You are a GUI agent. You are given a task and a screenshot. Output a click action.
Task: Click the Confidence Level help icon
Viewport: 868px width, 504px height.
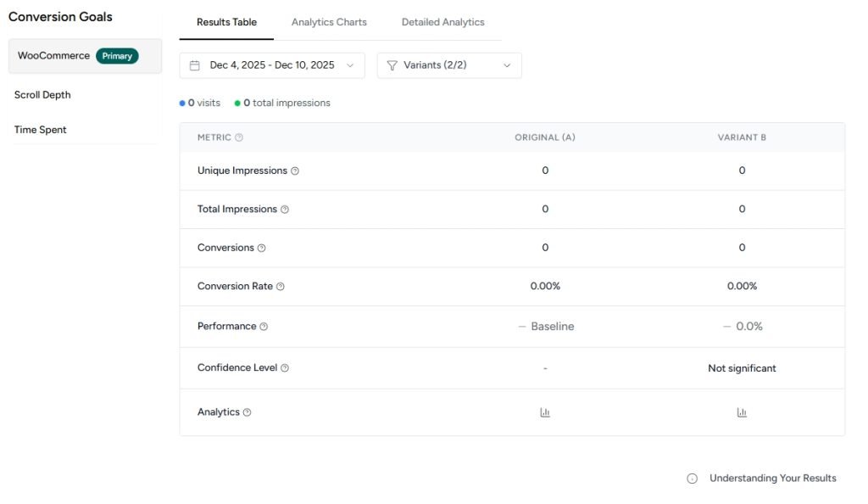click(285, 368)
